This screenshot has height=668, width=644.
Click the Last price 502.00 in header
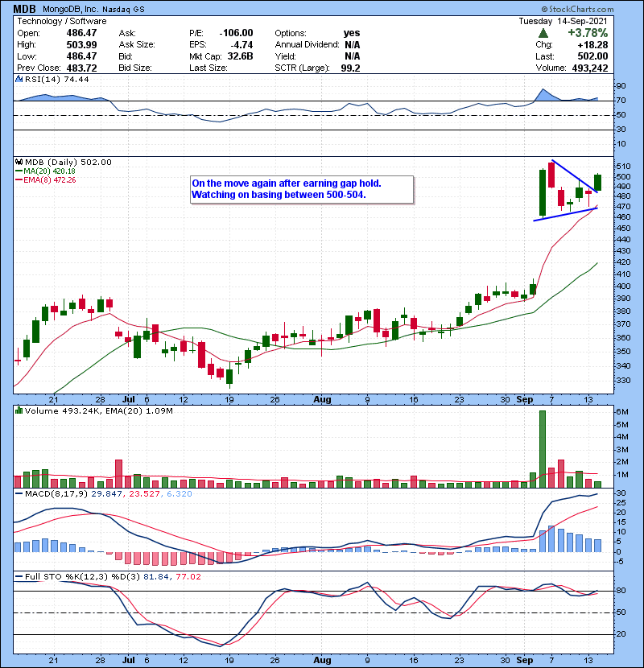pos(592,56)
